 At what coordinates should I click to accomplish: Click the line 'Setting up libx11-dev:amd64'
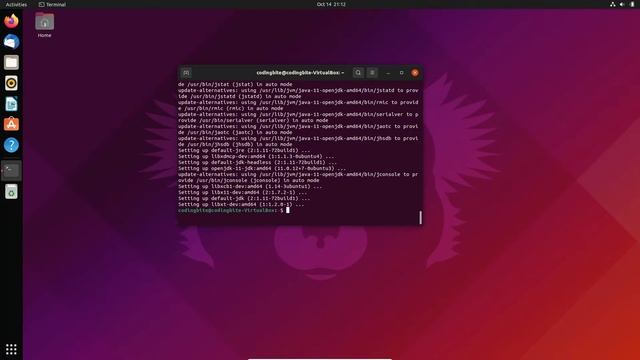[x=242, y=192]
